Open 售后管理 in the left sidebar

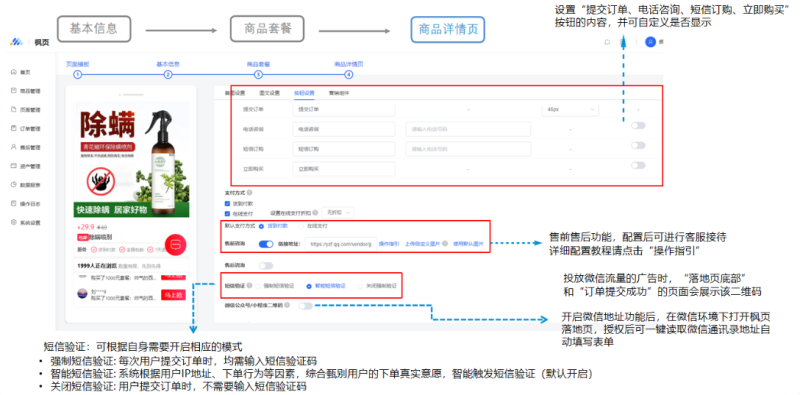tap(25, 147)
